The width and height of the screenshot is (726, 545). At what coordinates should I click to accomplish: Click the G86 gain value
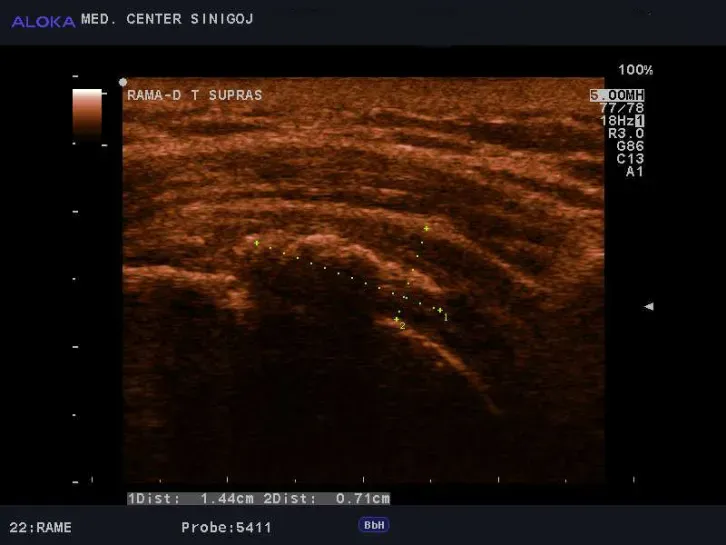pos(630,146)
